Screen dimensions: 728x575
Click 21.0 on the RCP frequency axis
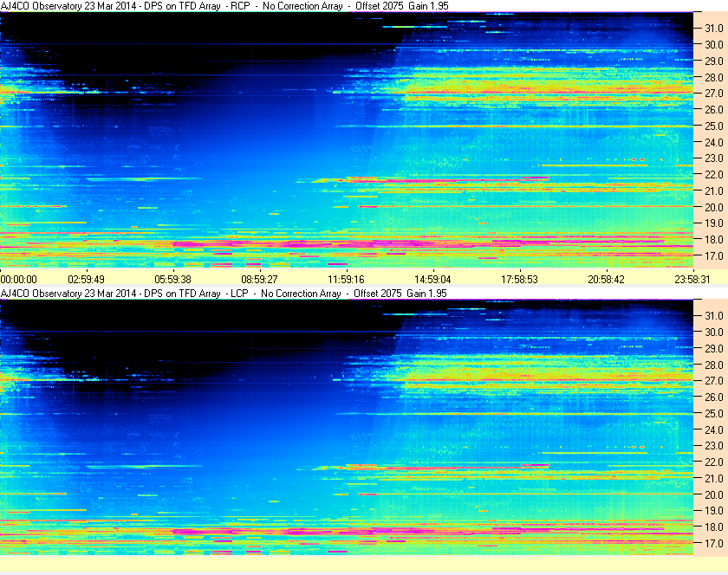(714, 191)
